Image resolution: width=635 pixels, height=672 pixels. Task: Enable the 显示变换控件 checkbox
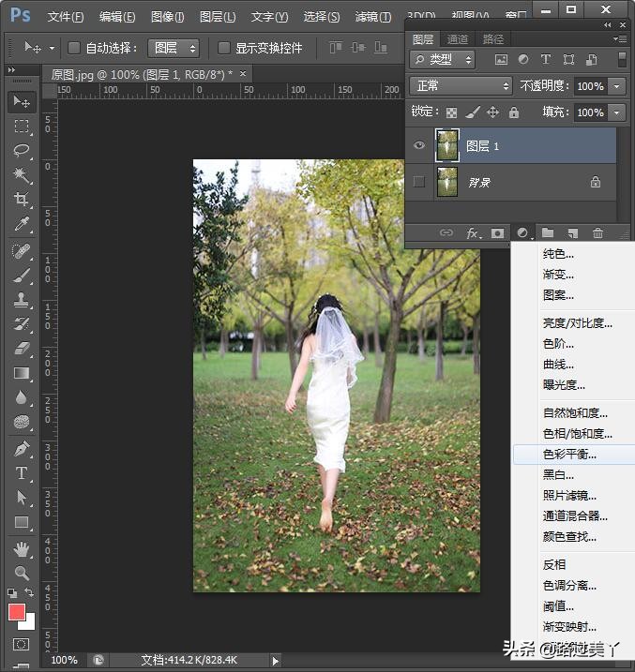(223, 48)
